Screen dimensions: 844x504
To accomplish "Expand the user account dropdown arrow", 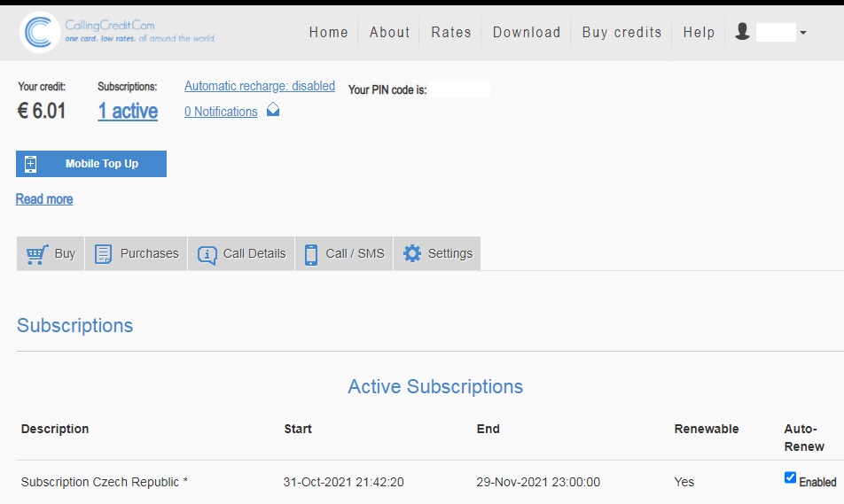I will [802, 34].
